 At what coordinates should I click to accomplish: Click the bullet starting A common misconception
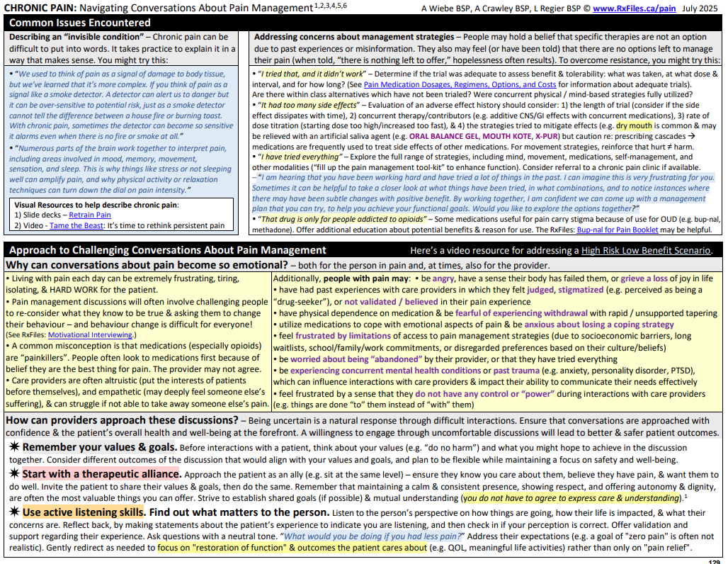coord(134,358)
